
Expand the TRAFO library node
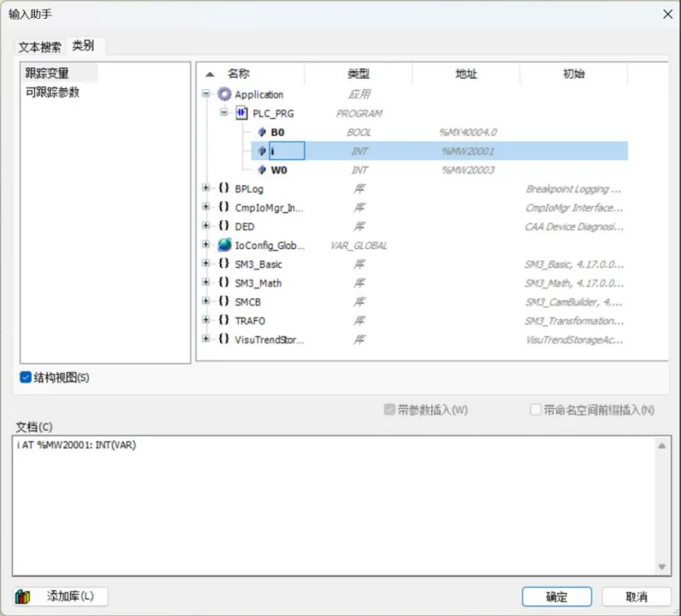tap(206, 320)
